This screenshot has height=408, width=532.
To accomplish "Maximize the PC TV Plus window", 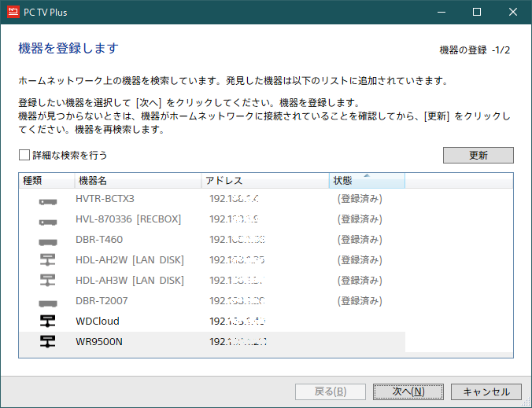I will click(x=477, y=12).
